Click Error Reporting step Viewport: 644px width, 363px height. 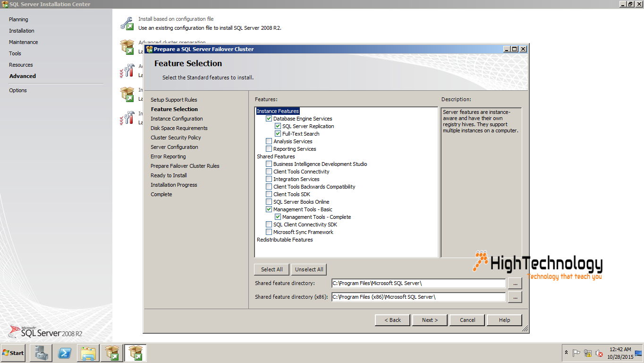tap(168, 156)
